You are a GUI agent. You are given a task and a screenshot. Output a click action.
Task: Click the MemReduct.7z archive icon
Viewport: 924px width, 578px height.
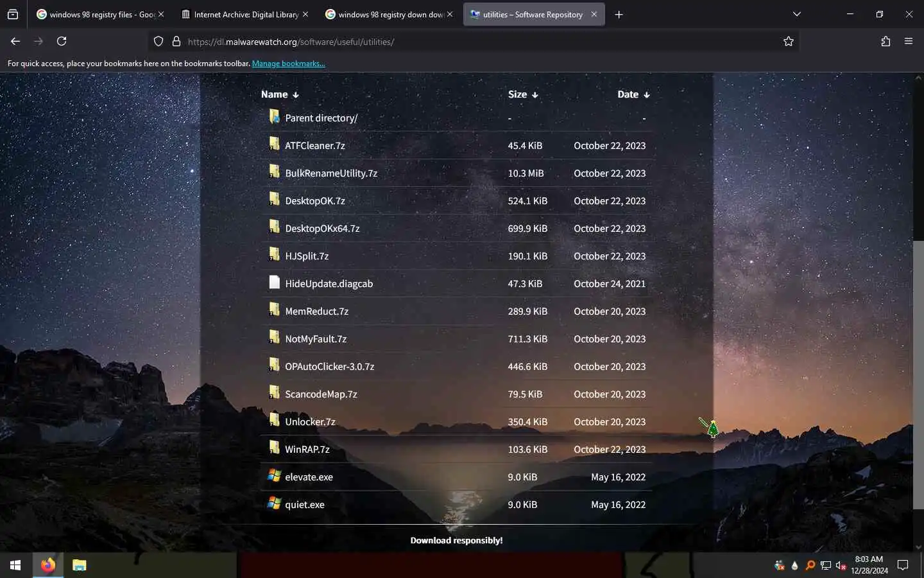275,310
